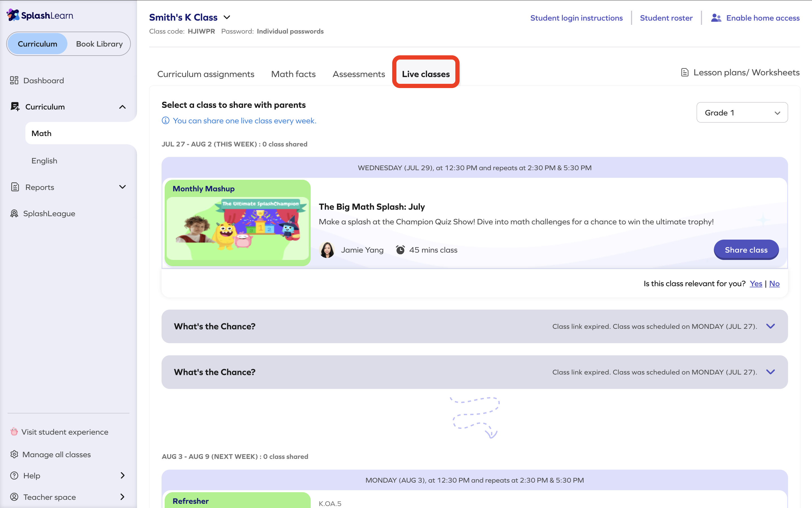The image size is (812, 508).
Task: Mark class as not relevant with No
Action: [x=774, y=284]
